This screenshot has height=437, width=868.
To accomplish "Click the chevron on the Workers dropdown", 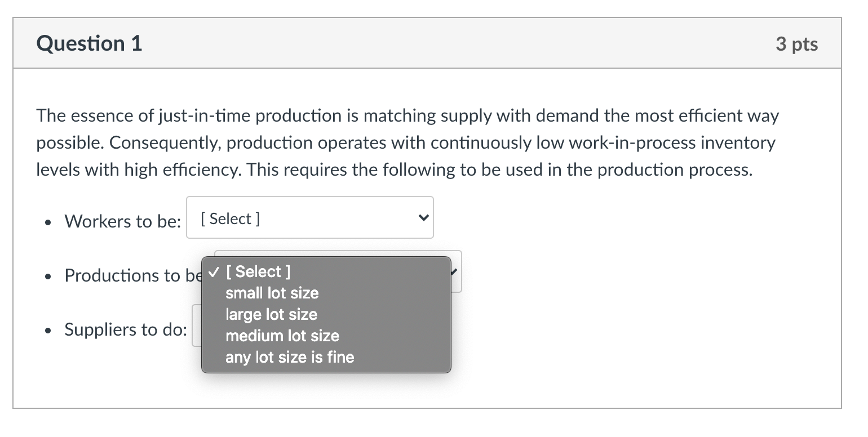I will pyautogui.click(x=423, y=217).
